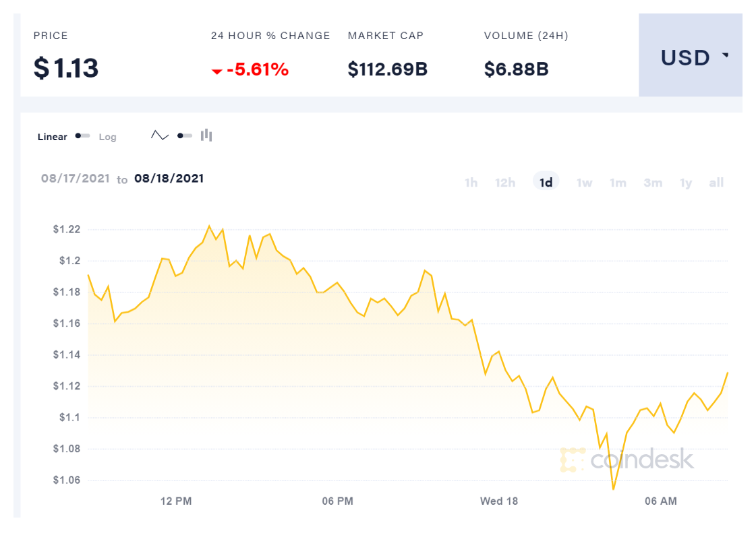Show the 3m time range

(x=652, y=183)
